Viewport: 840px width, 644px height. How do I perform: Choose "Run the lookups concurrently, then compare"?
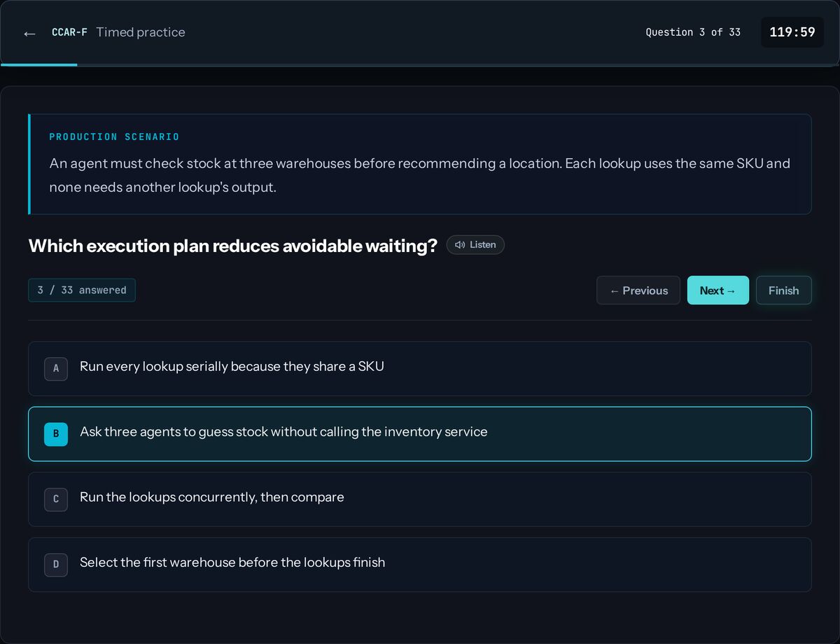pyautogui.click(x=420, y=499)
